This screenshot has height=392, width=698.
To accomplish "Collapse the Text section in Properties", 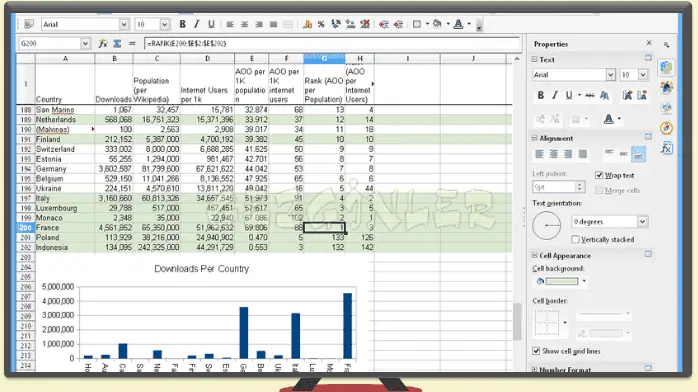I will tap(535, 59).
